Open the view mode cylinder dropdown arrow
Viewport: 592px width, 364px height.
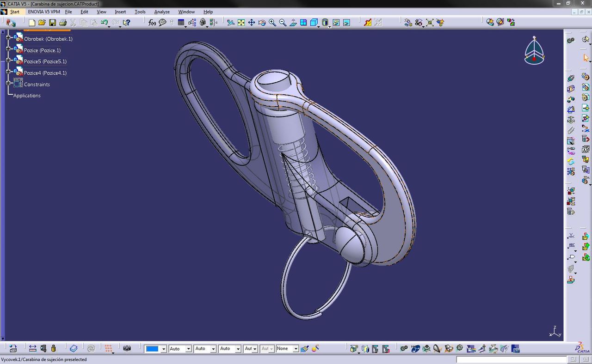[330, 26]
